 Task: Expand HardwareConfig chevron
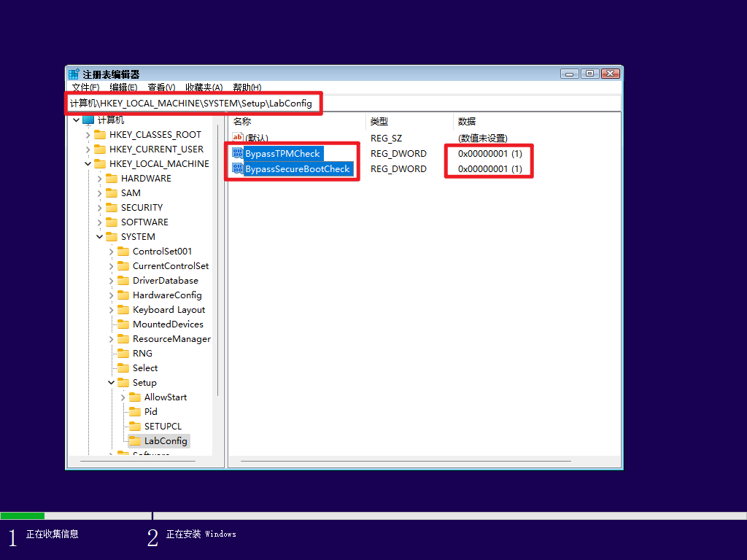point(111,295)
